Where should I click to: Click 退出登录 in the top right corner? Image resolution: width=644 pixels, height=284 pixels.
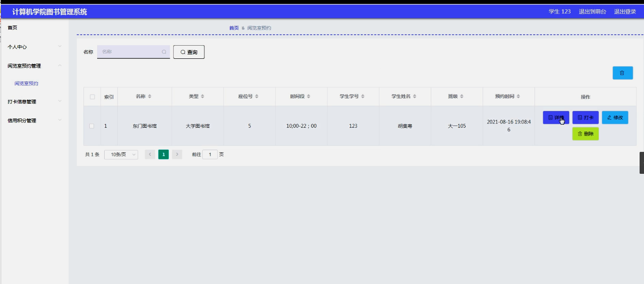[625, 11]
